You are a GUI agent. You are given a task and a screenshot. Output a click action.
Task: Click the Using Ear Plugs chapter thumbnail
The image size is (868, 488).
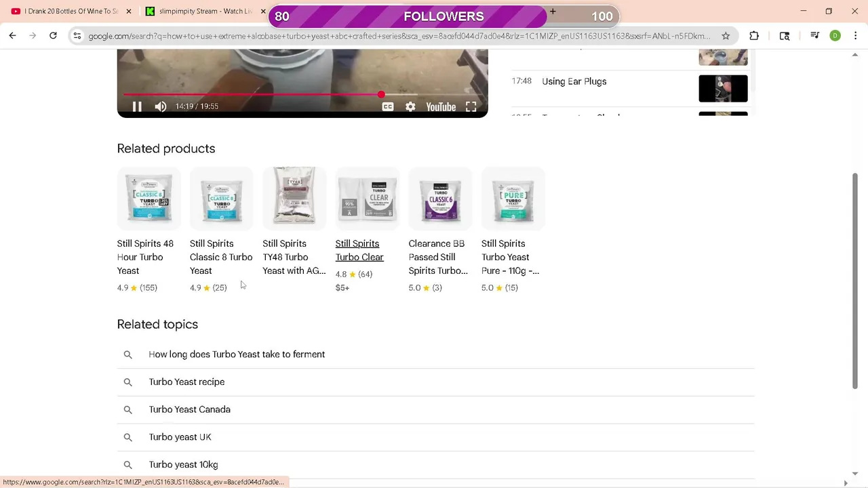[x=723, y=89]
